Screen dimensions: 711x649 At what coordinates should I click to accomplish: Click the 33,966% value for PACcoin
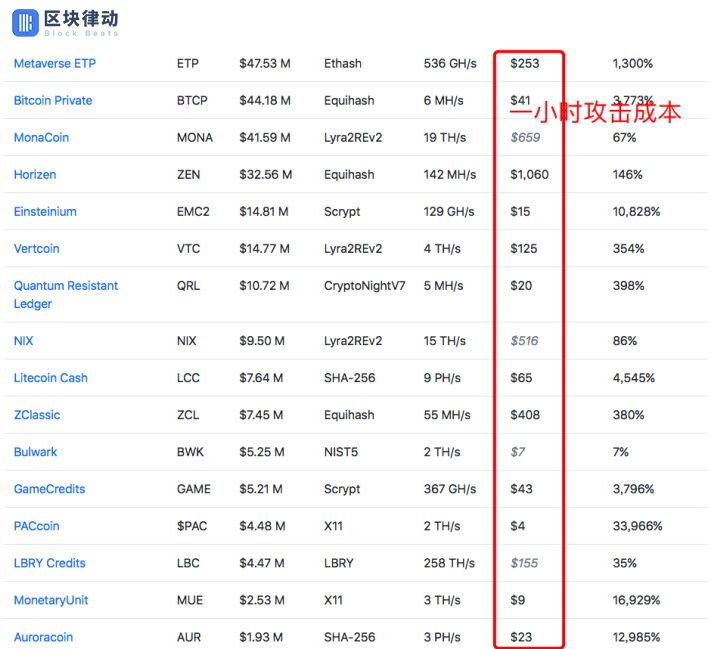tap(638, 526)
